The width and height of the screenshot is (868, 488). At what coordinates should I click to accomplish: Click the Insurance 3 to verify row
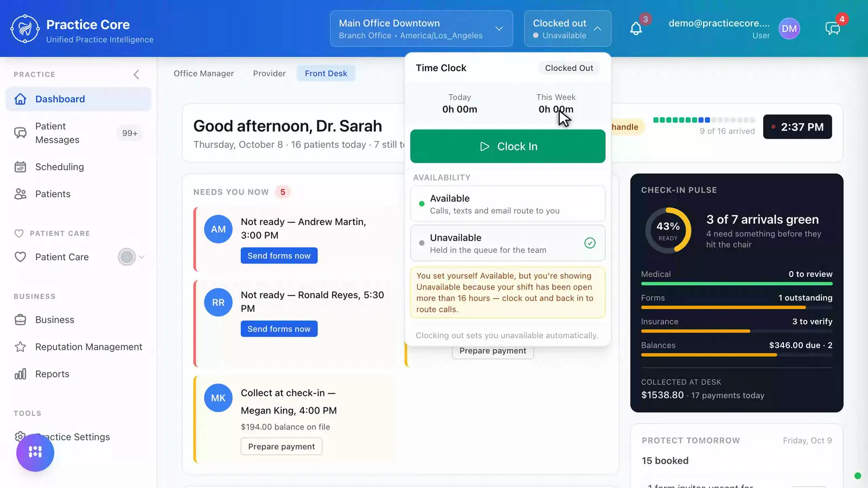click(737, 324)
